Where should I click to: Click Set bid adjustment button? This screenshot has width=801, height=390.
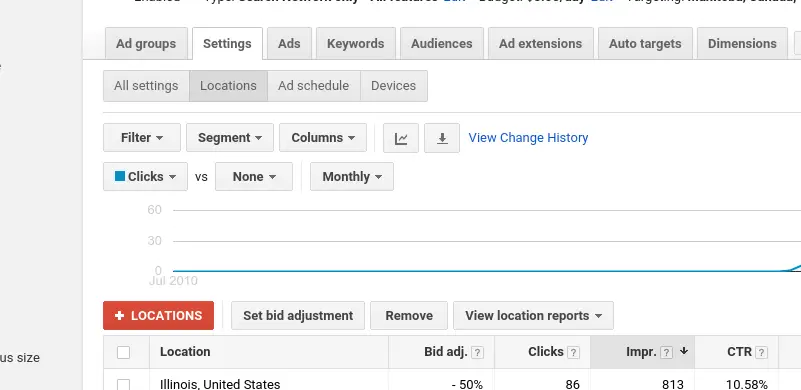(x=298, y=316)
